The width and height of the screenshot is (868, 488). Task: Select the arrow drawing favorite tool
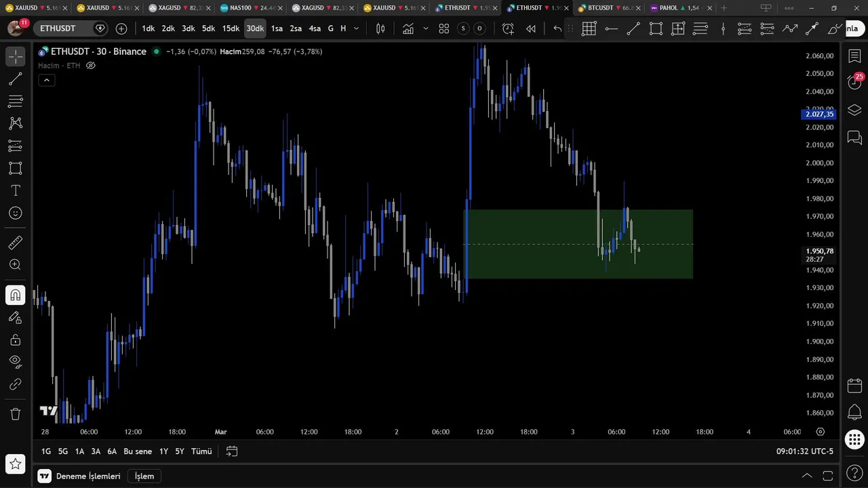812,28
